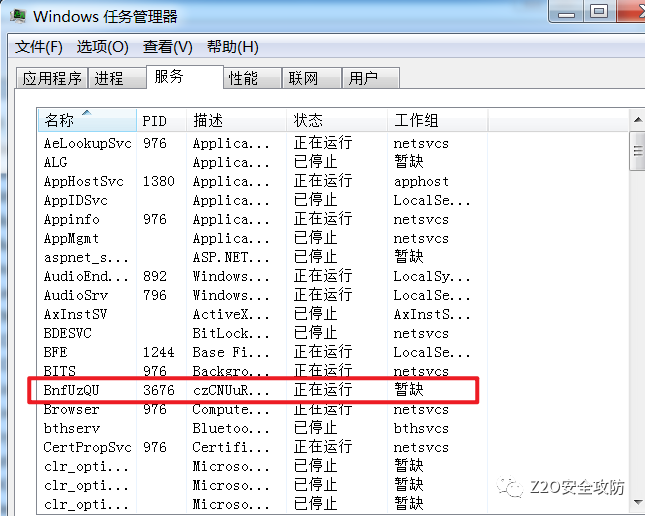
Task: Minimize the Task Manager window
Action: 566,12
